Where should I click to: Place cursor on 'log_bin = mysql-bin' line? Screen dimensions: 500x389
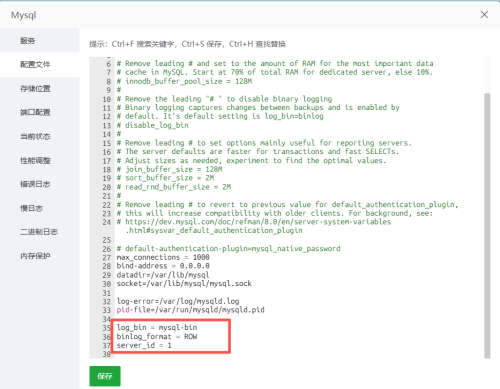(157, 327)
